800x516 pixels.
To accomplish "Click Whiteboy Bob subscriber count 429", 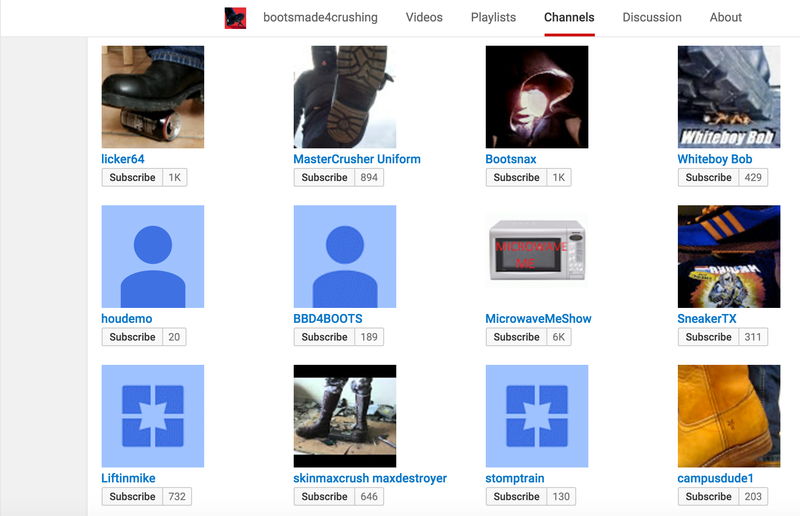I will (753, 178).
